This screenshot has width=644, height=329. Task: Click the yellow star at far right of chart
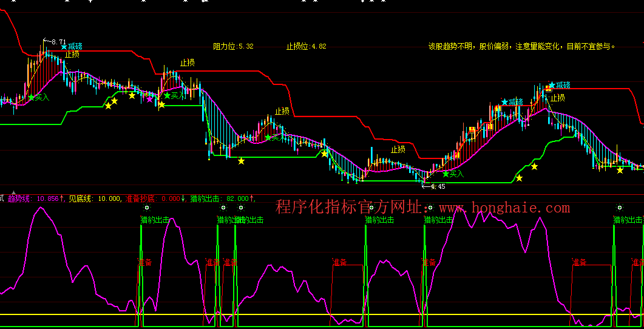pyautogui.click(x=620, y=170)
